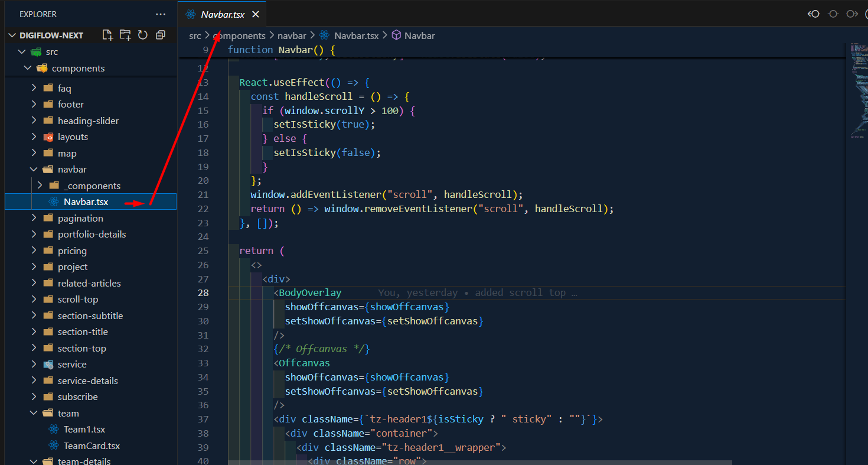Collapse the components folder chevron
The image size is (868, 465).
(28, 69)
